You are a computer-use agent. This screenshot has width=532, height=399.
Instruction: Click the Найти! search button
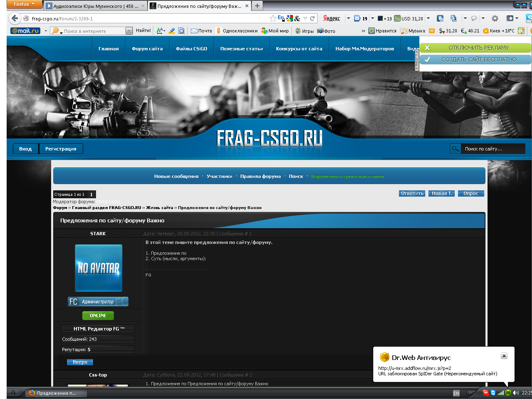coord(143,30)
